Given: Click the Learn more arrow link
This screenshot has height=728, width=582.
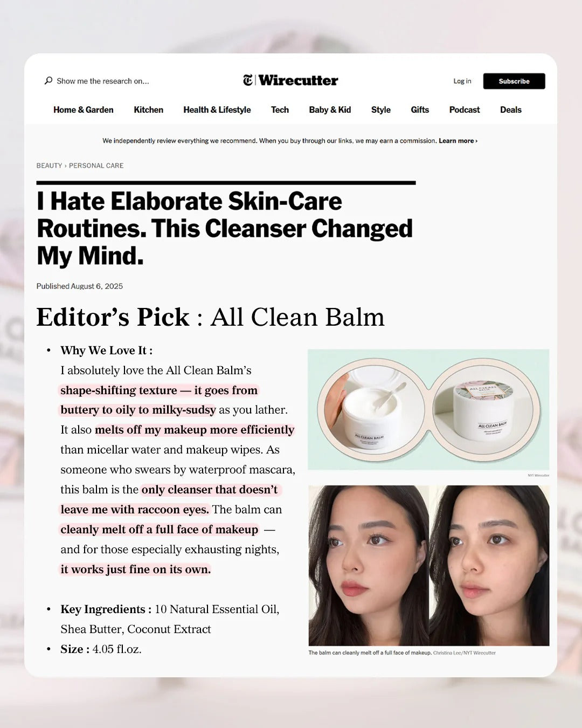Looking at the screenshot, I should click(458, 141).
